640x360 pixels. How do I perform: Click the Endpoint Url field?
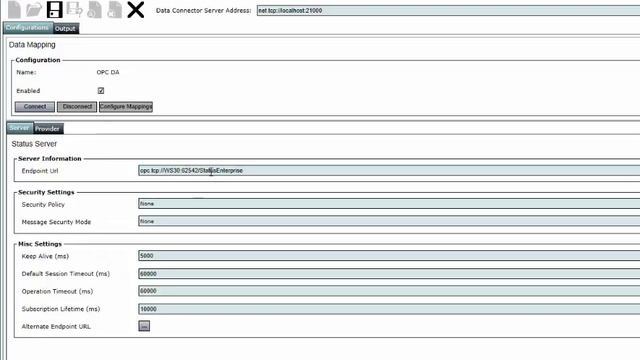pyautogui.click(x=389, y=171)
